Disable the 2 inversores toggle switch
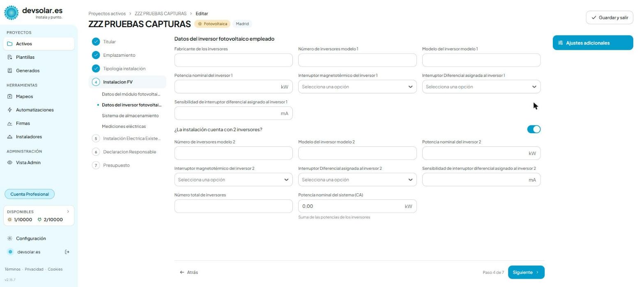Viewport: 644px width, 287px height. [x=534, y=130]
